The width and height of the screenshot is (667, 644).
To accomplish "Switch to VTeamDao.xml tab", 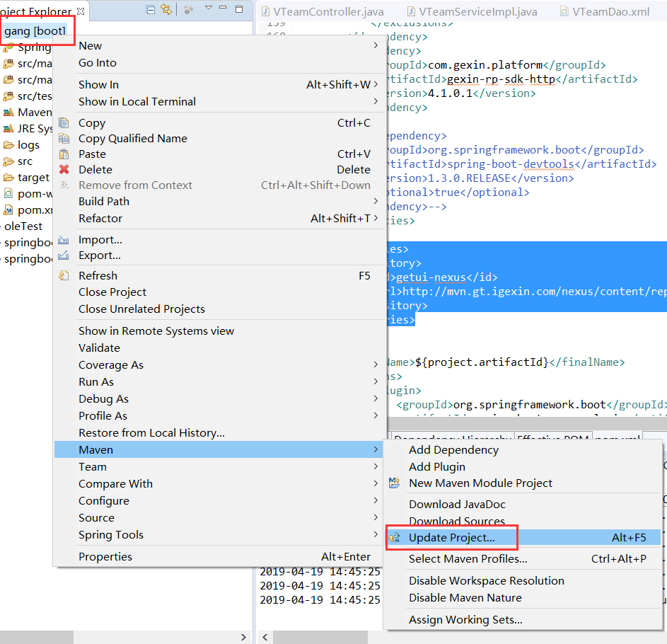I will coord(605,11).
